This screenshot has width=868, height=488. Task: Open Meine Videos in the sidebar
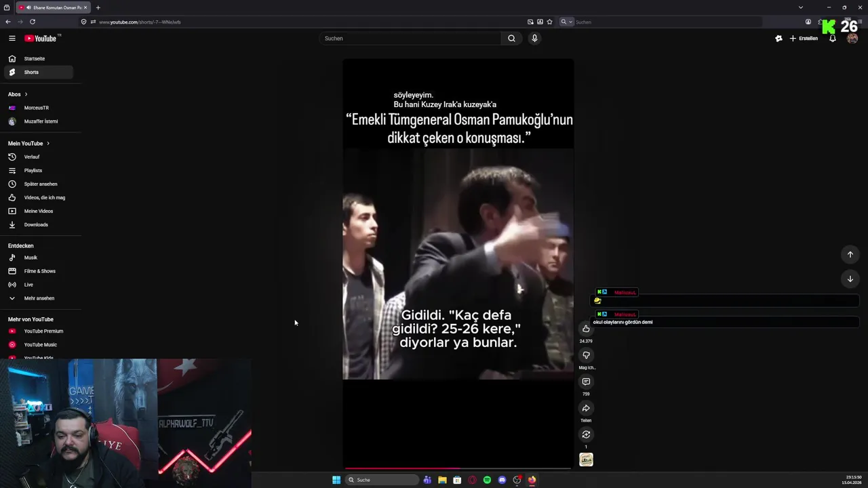pos(39,211)
